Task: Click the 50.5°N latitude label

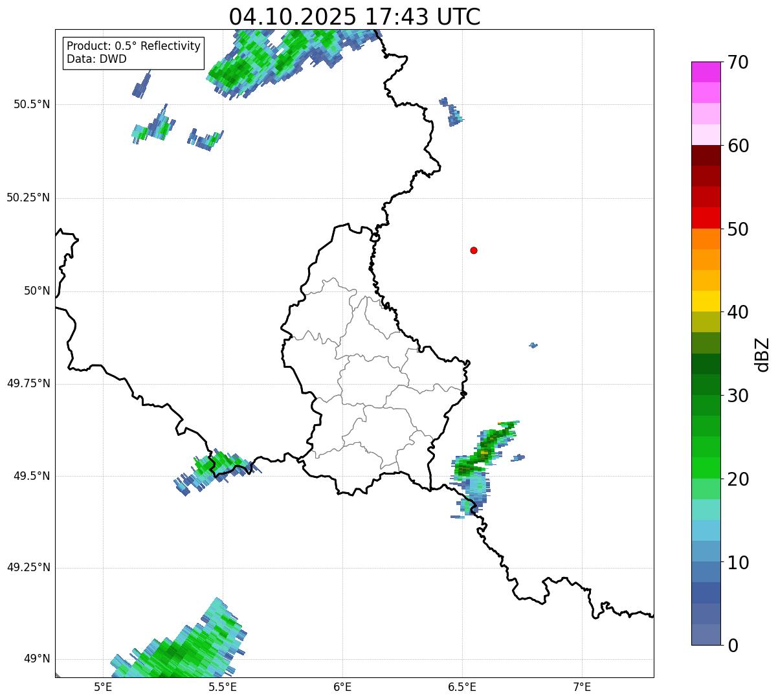Action: 32,104
